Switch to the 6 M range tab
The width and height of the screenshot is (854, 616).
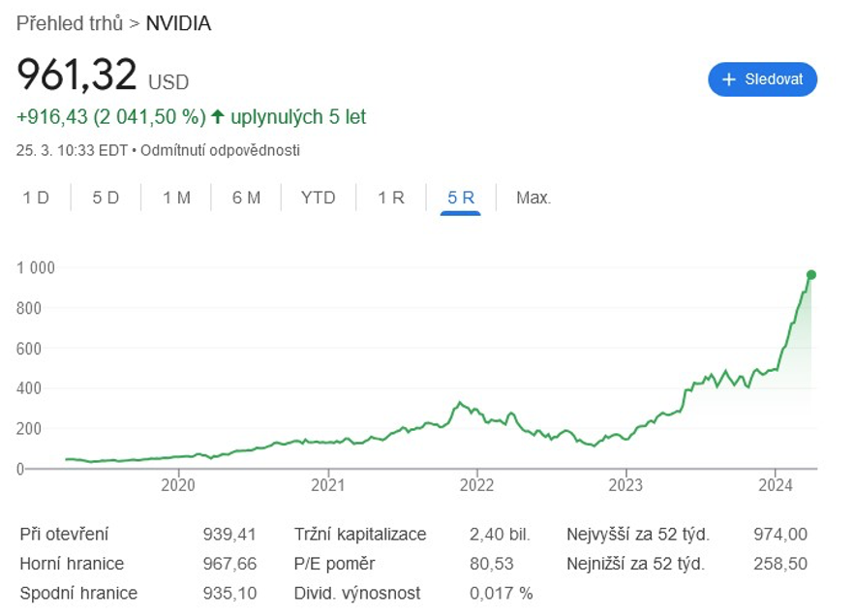pyautogui.click(x=246, y=198)
